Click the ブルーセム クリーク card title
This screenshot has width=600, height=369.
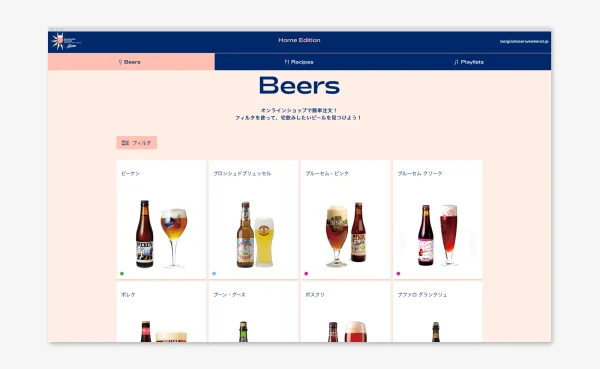[x=420, y=173]
